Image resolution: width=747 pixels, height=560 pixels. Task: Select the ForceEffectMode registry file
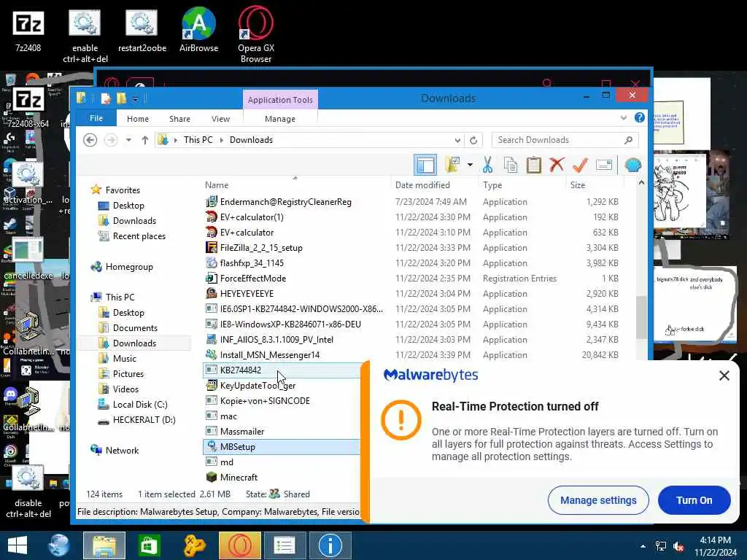point(253,278)
